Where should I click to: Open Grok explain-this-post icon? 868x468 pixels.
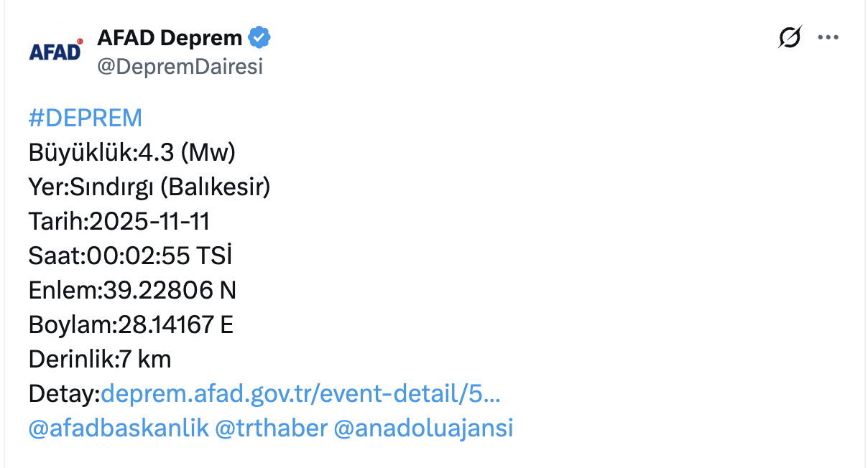(x=790, y=37)
